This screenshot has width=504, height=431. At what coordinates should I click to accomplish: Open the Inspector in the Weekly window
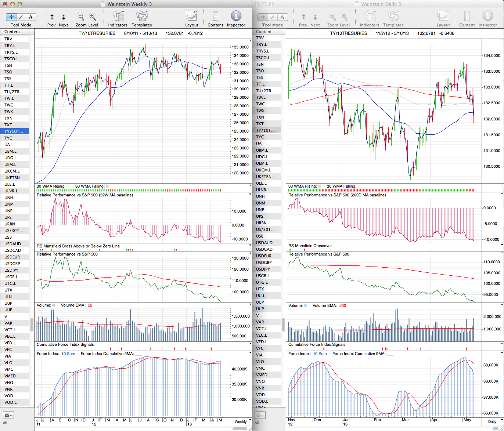(x=236, y=17)
